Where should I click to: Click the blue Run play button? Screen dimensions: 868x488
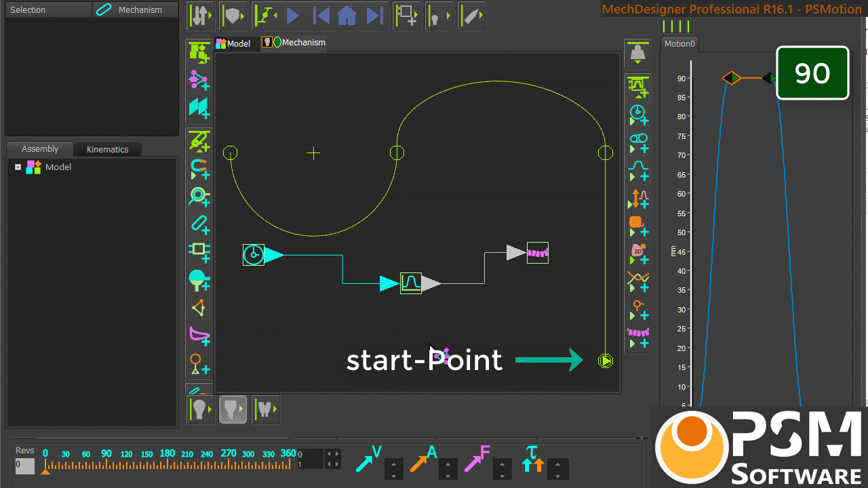[x=293, y=16]
